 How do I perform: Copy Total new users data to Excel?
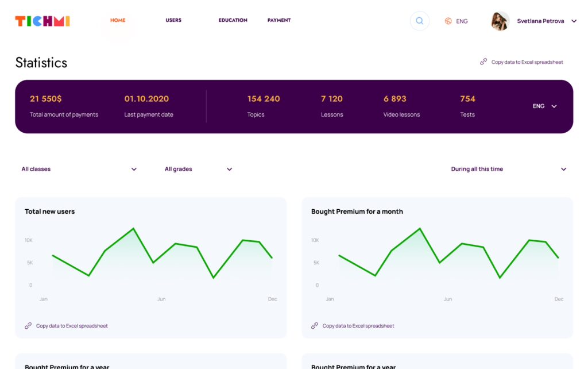(72, 326)
